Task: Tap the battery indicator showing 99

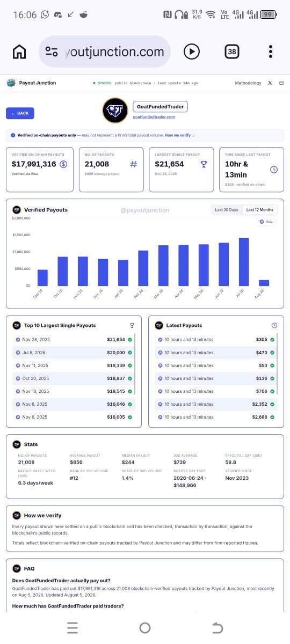Action: tap(269, 14)
